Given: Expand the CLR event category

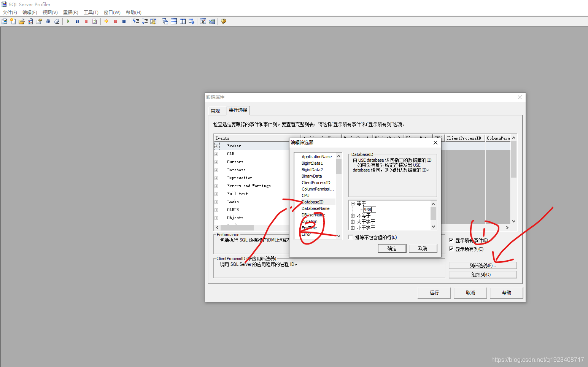Looking at the screenshot, I should [216, 154].
